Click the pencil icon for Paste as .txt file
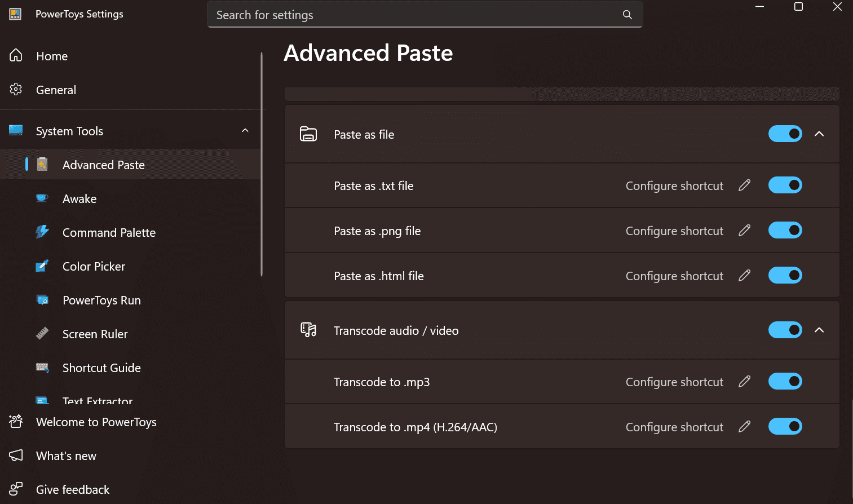The width and height of the screenshot is (853, 504). point(744,185)
